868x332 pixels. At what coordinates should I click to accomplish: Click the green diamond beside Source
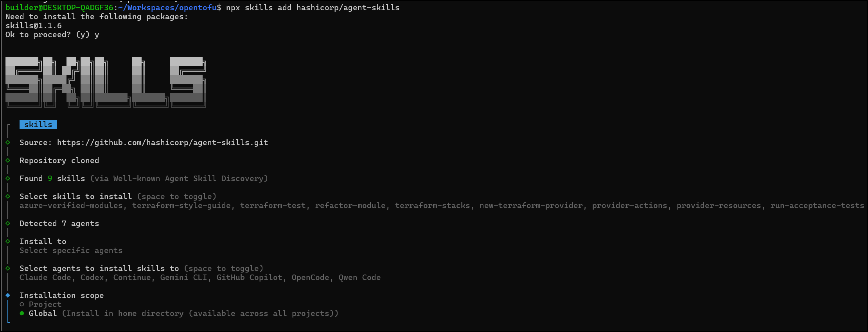point(8,142)
